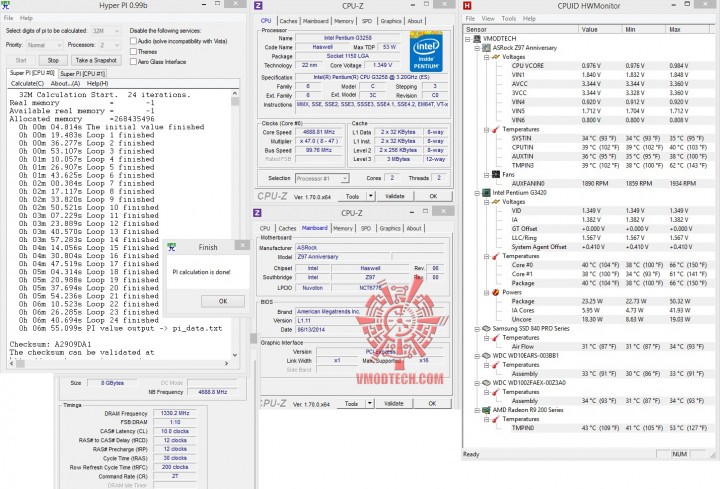Click the ASRock Z97 Anniversary motherboard icon
The image size is (720, 489).
[487, 48]
